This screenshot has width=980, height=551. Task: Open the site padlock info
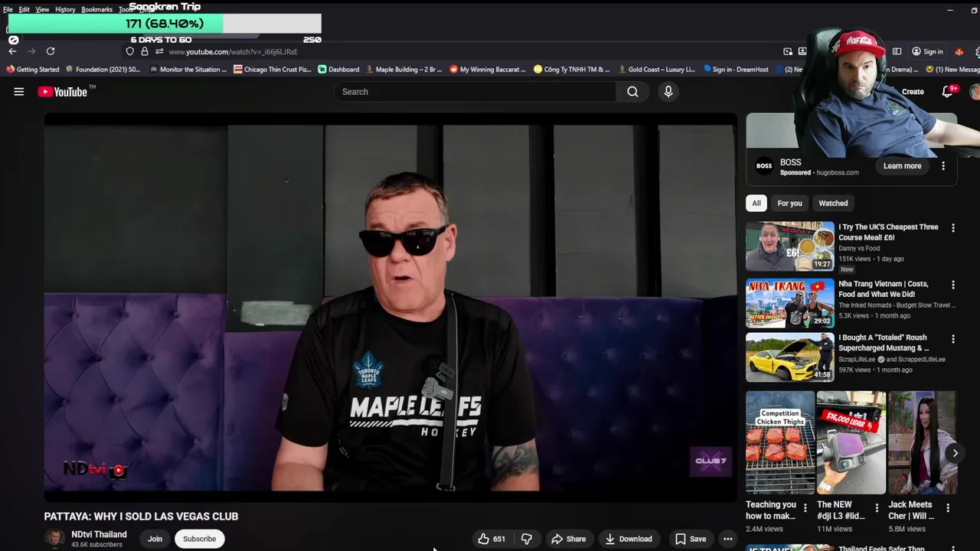pyautogui.click(x=144, y=51)
